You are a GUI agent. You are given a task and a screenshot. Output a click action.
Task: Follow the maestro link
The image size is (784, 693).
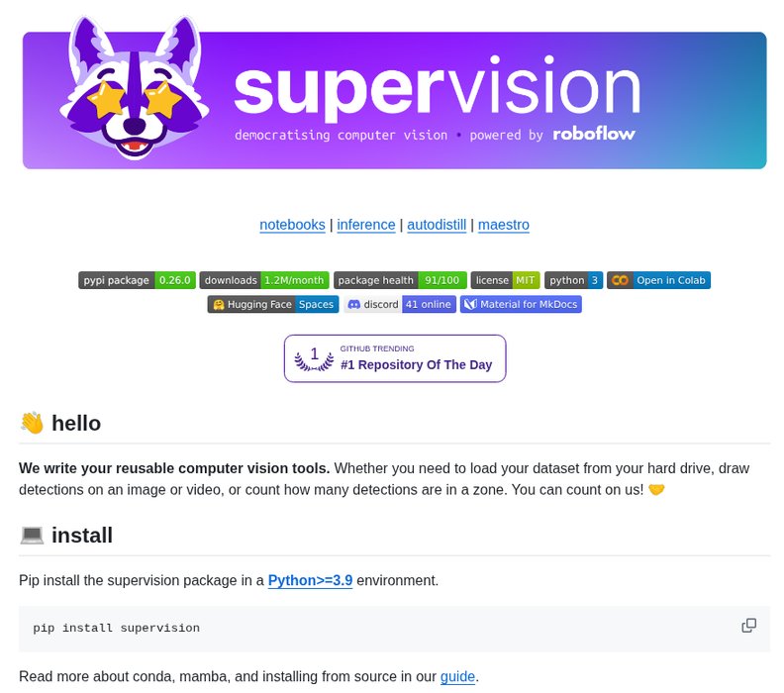pyautogui.click(x=504, y=225)
